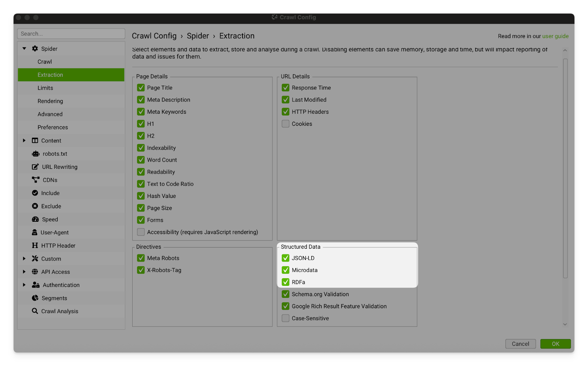Click the robots.txt robot icon
Screen dimensions: 588x366
click(x=35, y=154)
